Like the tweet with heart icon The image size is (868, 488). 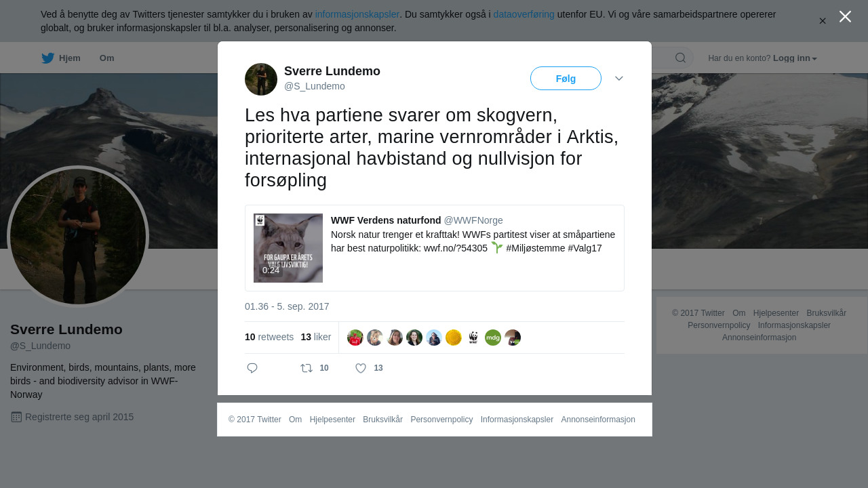click(361, 368)
